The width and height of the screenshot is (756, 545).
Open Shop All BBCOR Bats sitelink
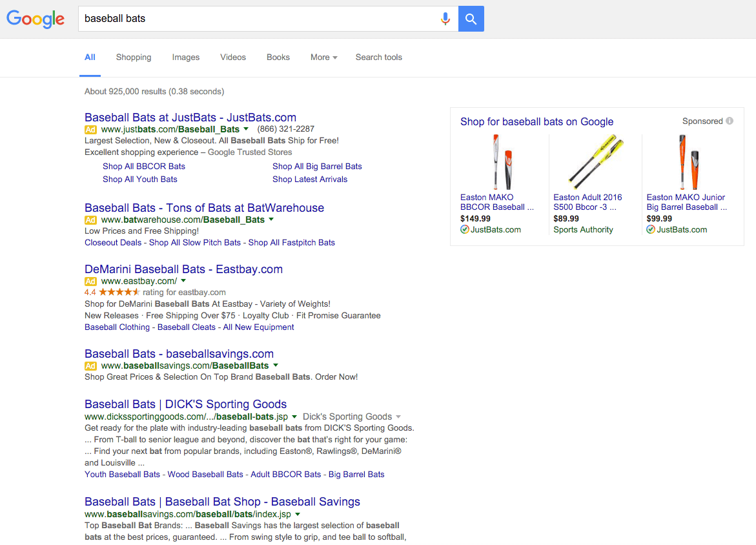tap(144, 167)
